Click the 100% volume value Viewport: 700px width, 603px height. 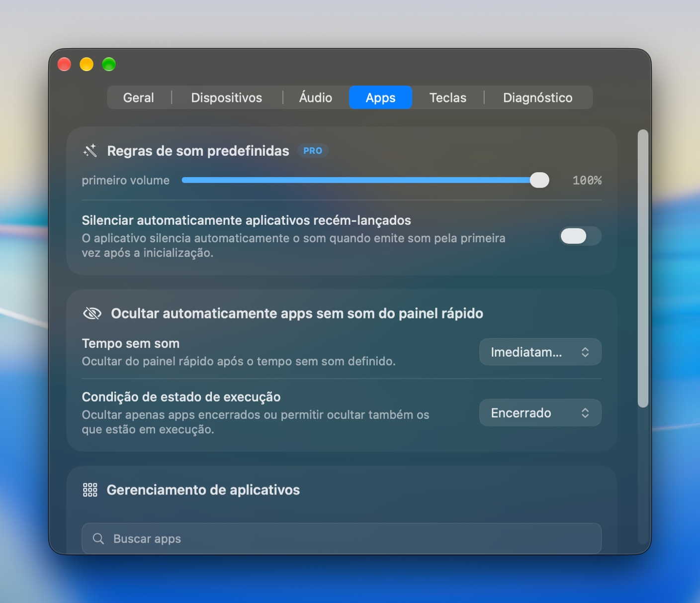pos(587,181)
